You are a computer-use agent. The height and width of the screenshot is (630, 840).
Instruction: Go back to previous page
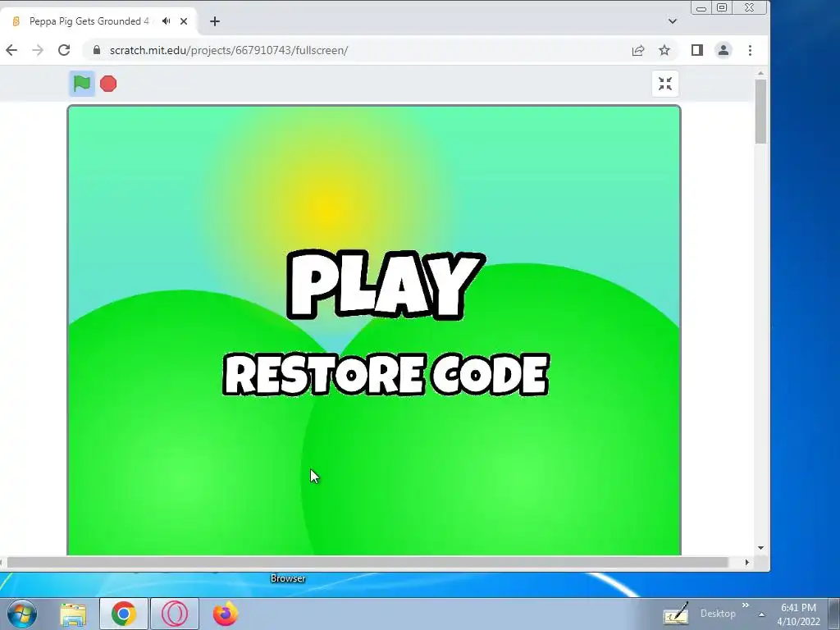coord(11,50)
